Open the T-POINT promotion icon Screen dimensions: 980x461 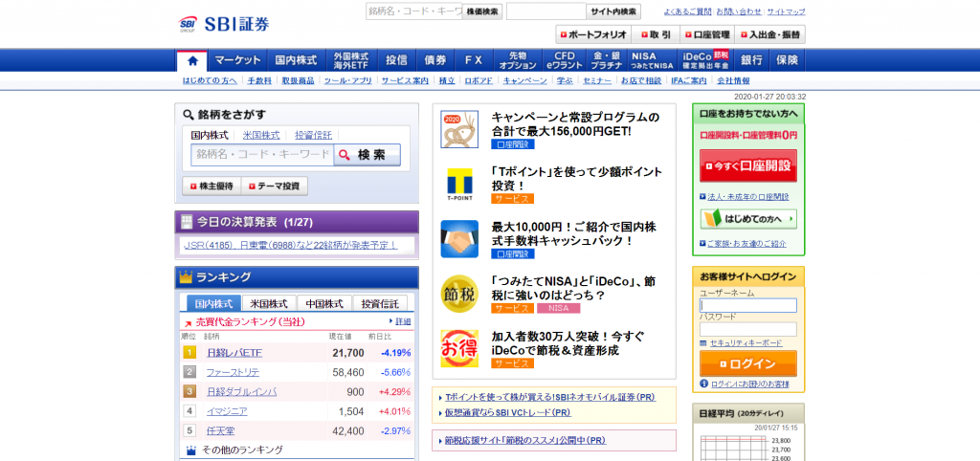(x=459, y=185)
